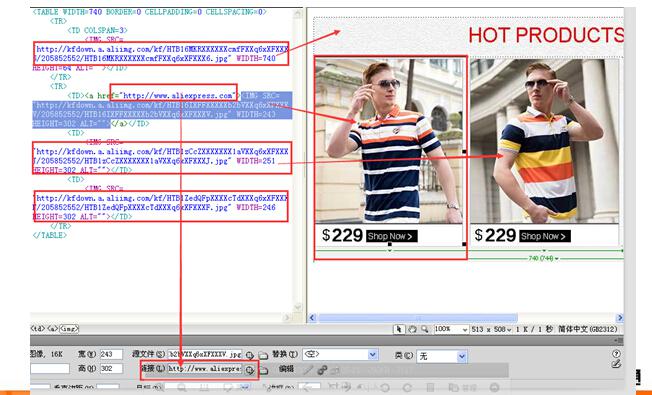Select the <img> tag in tag selector
This screenshot has height=395, width=652.
(69, 328)
